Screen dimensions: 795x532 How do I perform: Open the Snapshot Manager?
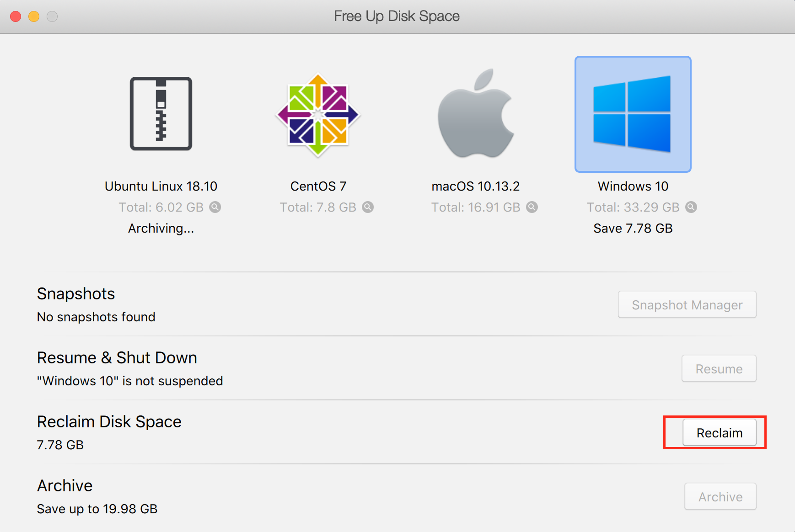coord(687,305)
